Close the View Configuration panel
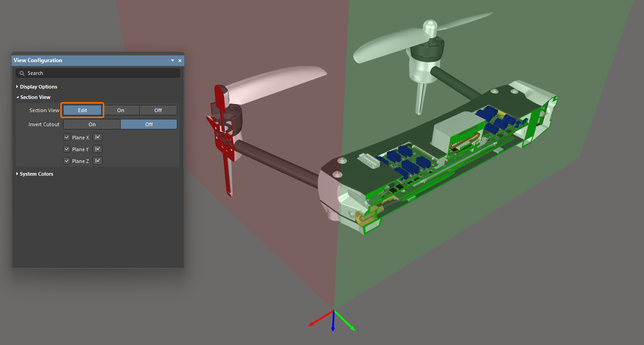Viewport: 644px width, 345px height. 180,60
